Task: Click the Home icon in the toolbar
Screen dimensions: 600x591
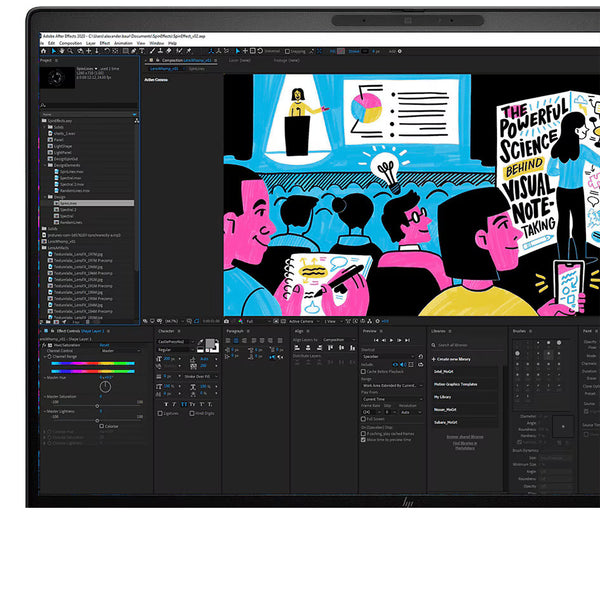Action: [x=43, y=51]
